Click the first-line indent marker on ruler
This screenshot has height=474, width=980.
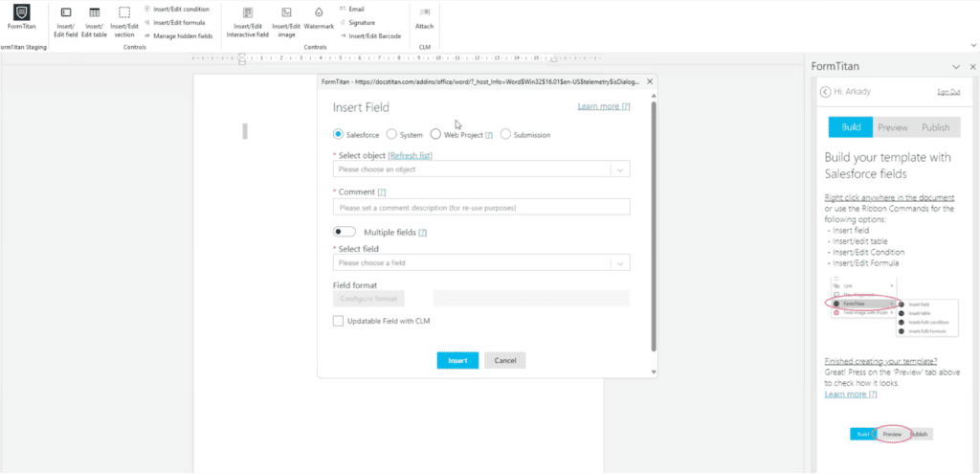[242, 56]
